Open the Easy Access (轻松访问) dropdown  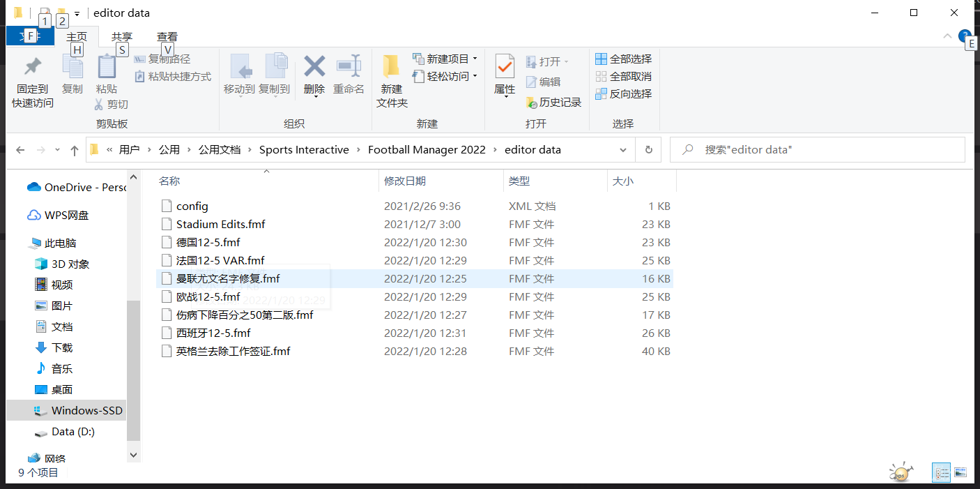click(475, 76)
